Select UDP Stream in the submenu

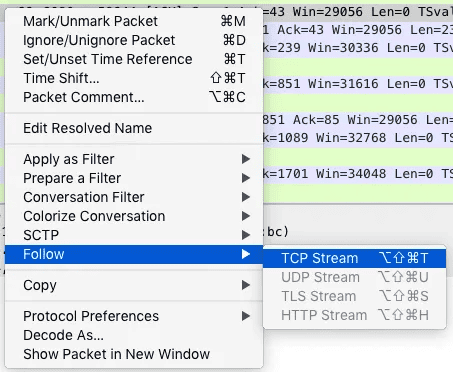tap(355, 277)
